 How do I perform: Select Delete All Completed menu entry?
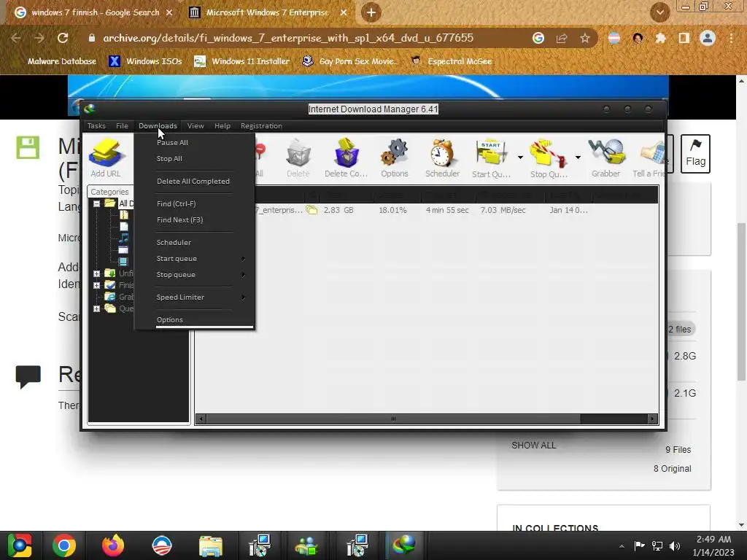click(x=194, y=181)
